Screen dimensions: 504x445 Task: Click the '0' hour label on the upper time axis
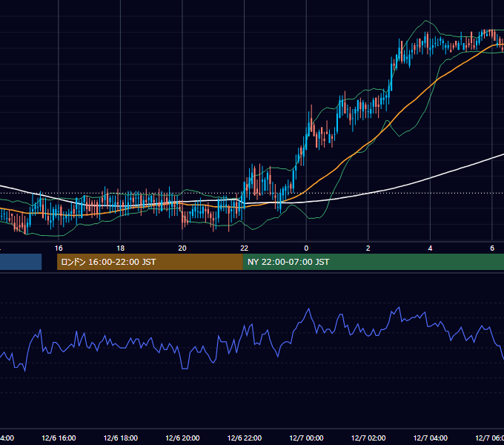[x=306, y=248]
